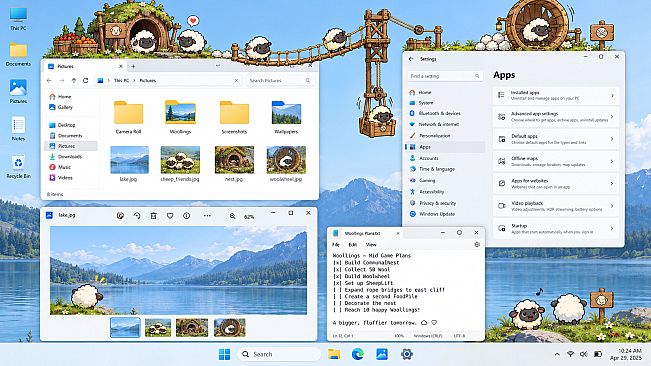Click the Search Pictures field
651x366 pixels.
point(279,81)
